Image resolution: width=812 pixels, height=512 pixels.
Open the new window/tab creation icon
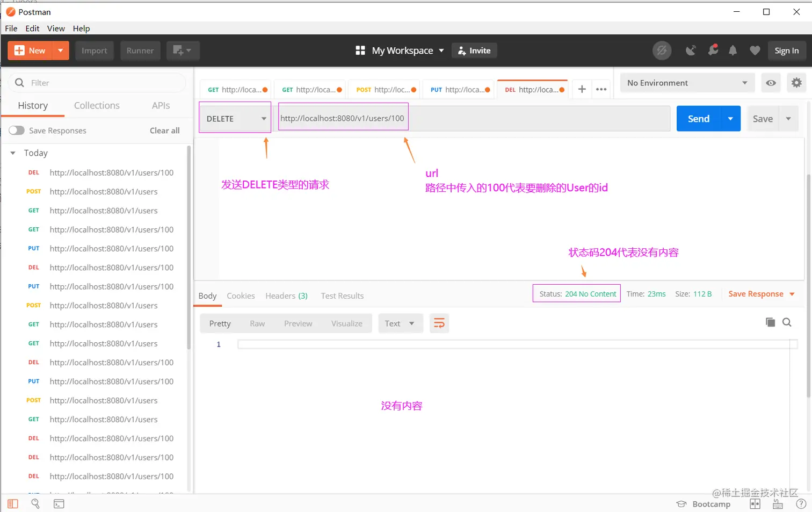tap(183, 51)
